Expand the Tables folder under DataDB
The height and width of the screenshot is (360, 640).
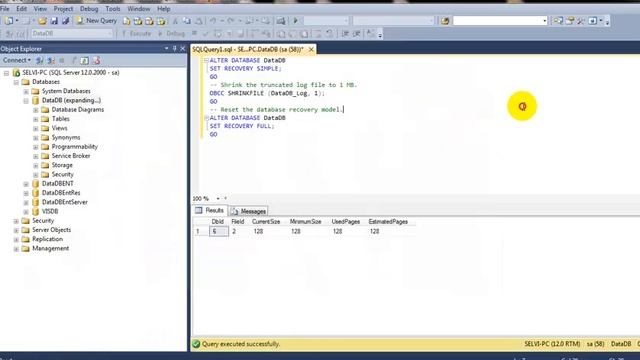coord(36,119)
